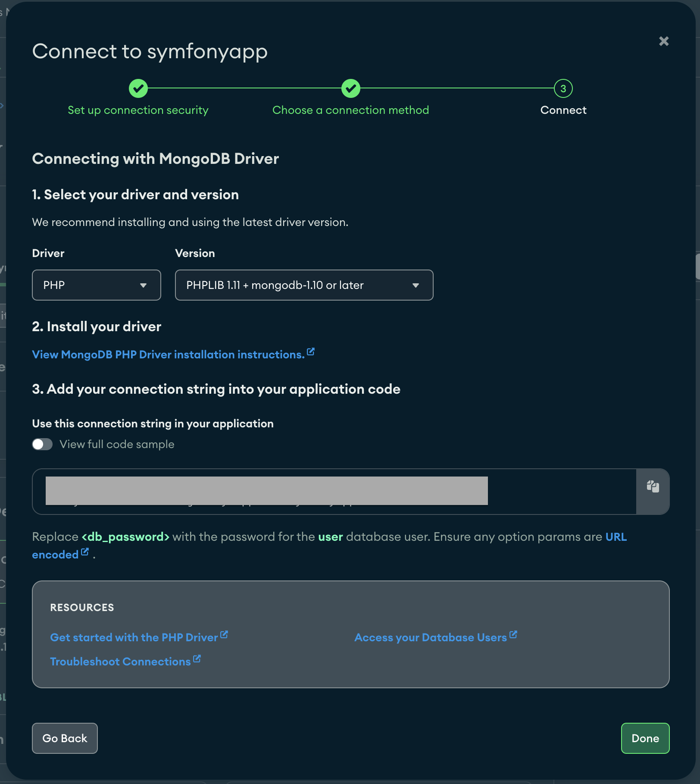Screen dimensions: 700x784
Task: Close the Connect to symfonyapp dialog
Action: click(x=664, y=41)
